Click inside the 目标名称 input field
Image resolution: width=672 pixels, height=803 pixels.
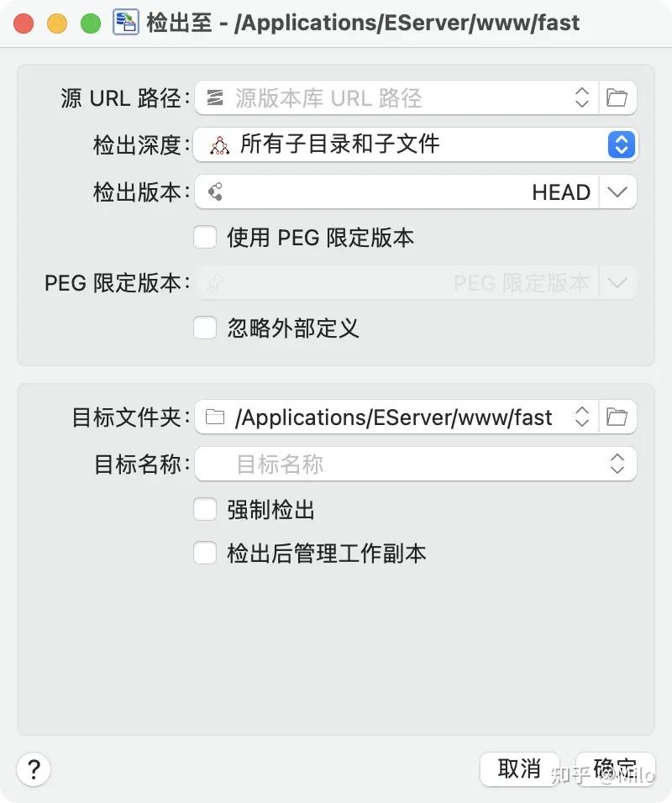[x=378, y=463]
